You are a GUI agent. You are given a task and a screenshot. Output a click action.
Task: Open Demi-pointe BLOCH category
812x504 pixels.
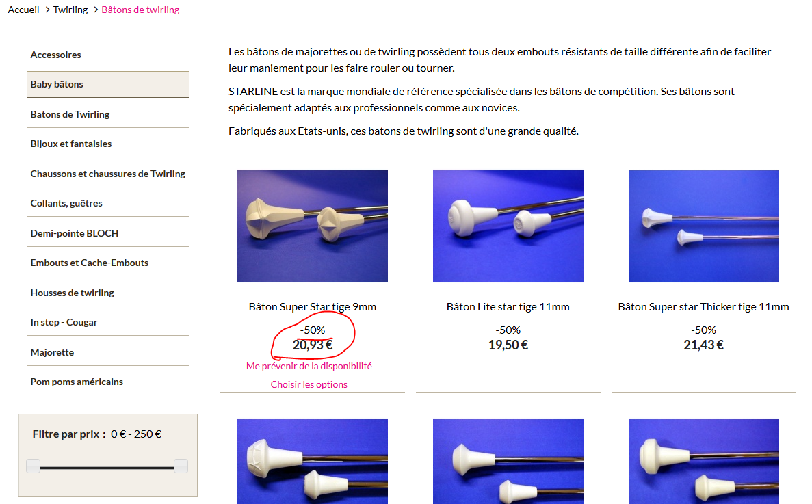point(74,233)
